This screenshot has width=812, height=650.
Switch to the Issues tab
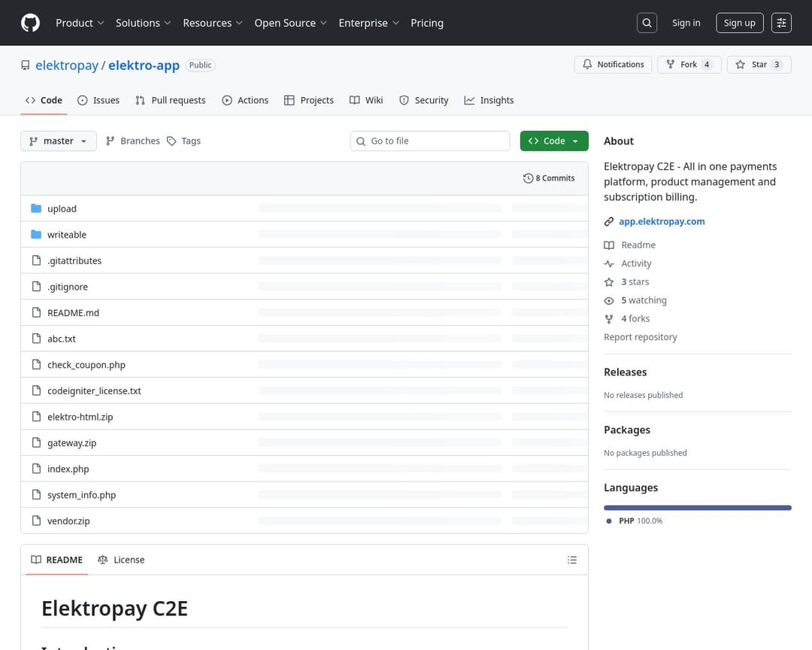click(98, 100)
